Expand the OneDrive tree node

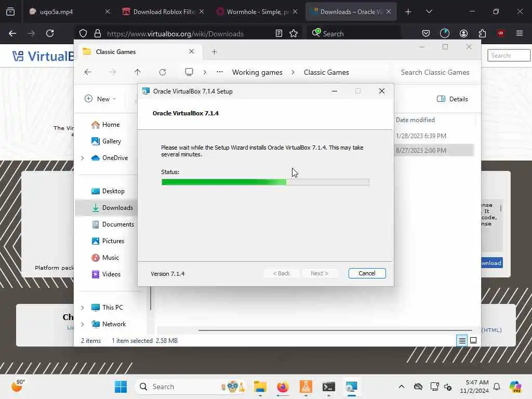[83, 158]
